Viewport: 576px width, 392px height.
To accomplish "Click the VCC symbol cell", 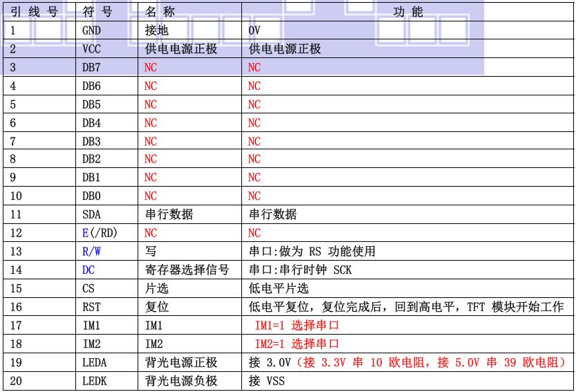I will coord(91,49).
